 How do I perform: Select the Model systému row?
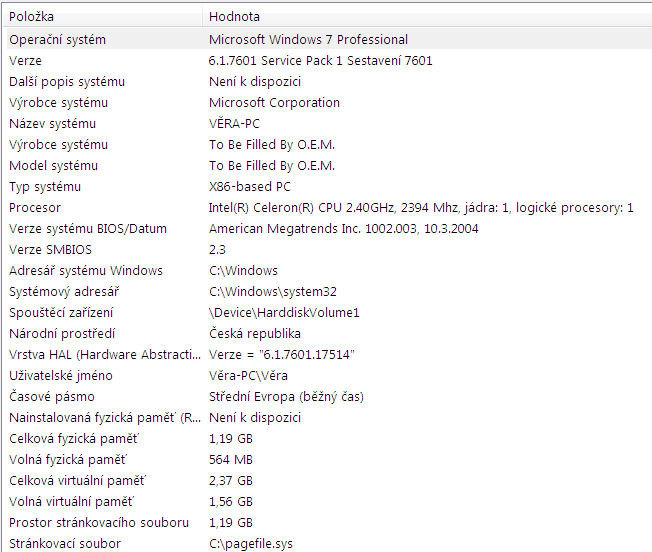[329, 165]
